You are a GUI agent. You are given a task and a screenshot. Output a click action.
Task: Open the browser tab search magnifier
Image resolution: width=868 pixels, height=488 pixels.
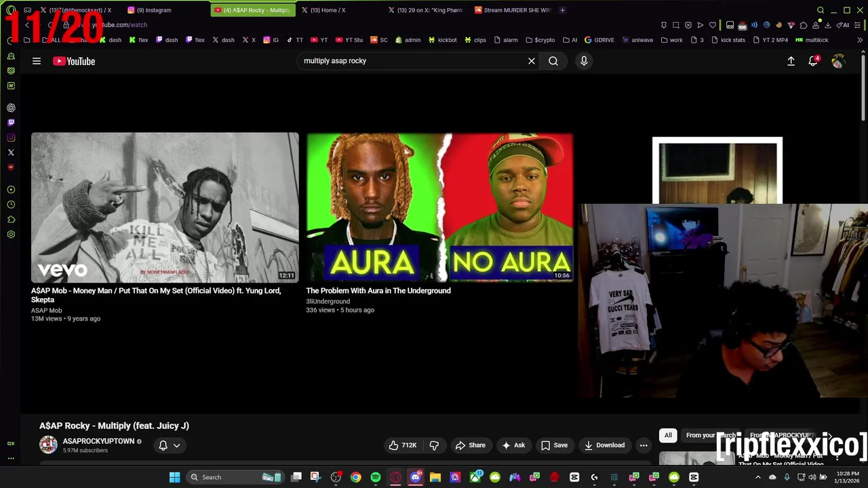click(821, 10)
